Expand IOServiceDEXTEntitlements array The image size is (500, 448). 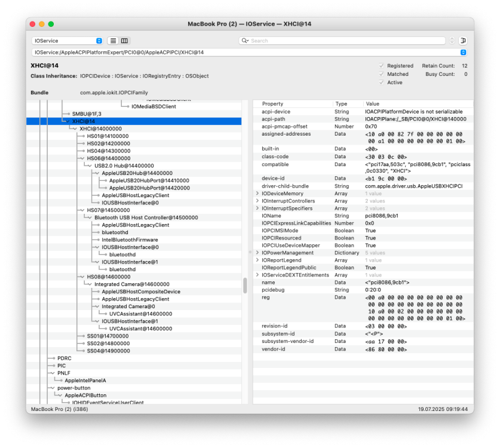point(257,275)
